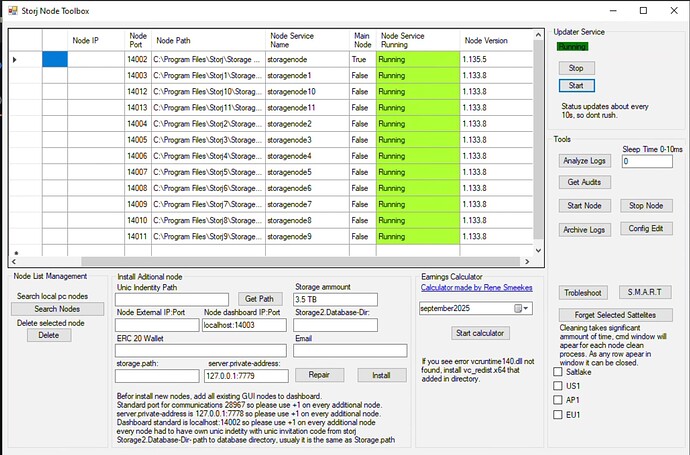Maximize the Storj Node Toolbox window

[x=643, y=11]
